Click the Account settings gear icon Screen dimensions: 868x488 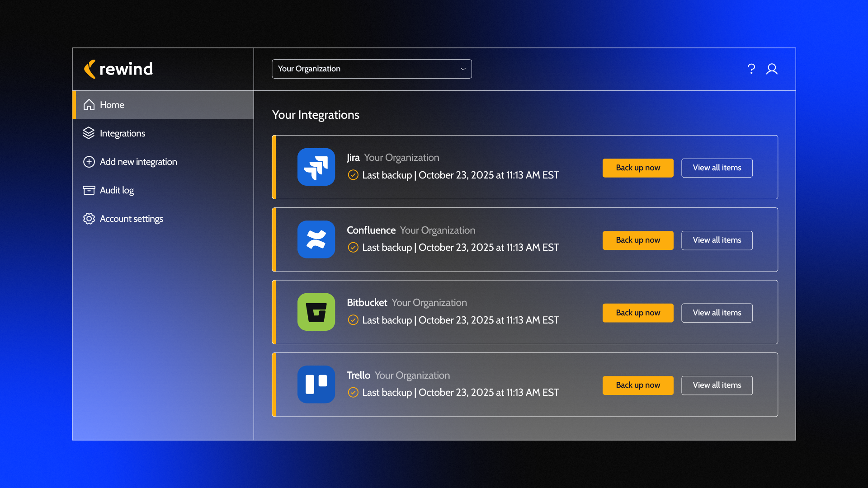89,219
